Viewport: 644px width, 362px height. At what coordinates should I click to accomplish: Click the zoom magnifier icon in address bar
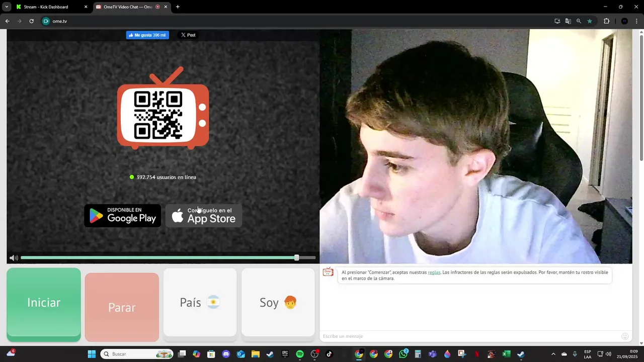[579, 21]
